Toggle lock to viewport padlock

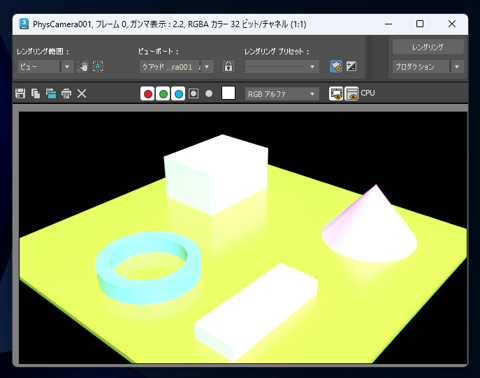click(x=228, y=66)
